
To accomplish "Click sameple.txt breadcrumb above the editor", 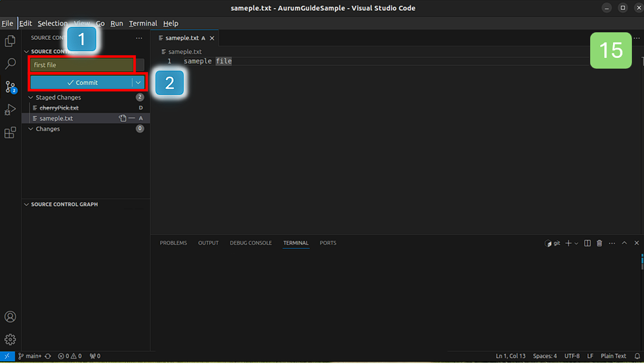I will coord(182,52).
